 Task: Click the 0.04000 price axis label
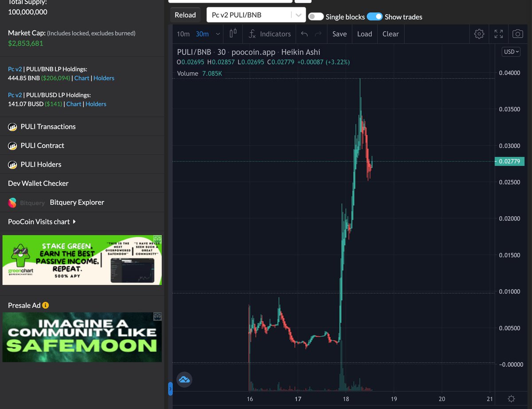pos(509,73)
